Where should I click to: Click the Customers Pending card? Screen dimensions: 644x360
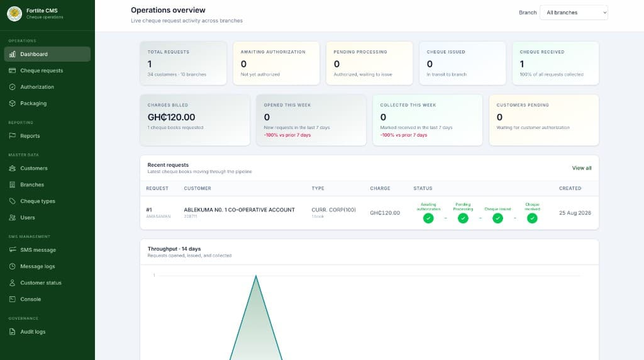coord(544,120)
